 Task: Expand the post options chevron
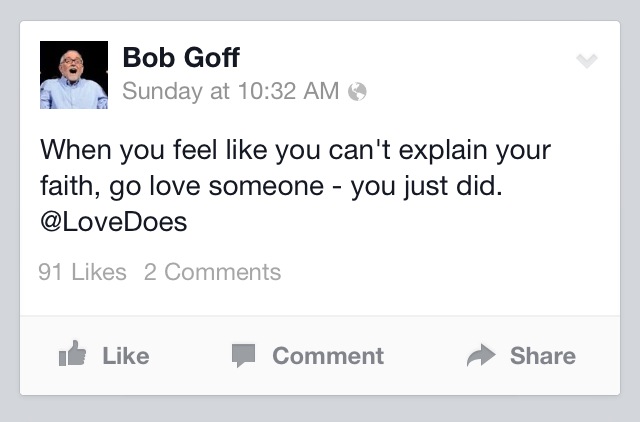(588, 61)
